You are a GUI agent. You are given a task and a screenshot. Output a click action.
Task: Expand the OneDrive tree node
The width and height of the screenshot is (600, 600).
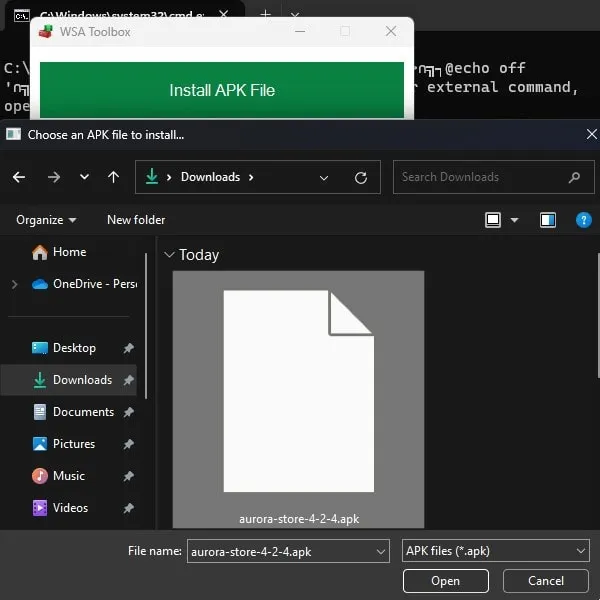[15, 284]
